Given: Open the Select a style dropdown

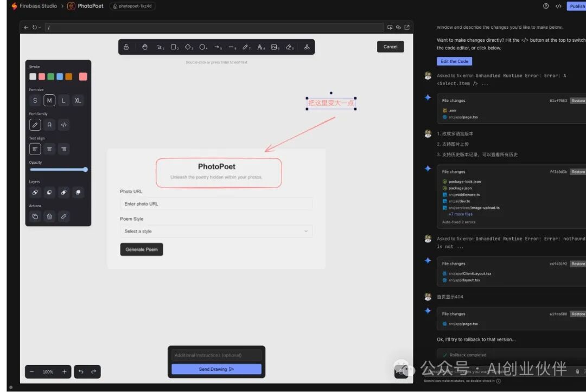Looking at the screenshot, I should (x=216, y=232).
